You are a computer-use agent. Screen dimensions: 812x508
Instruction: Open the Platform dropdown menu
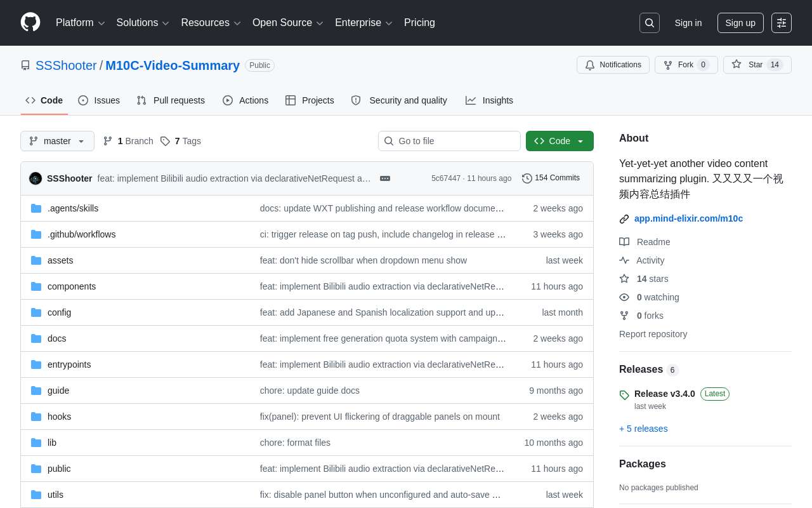point(80,23)
